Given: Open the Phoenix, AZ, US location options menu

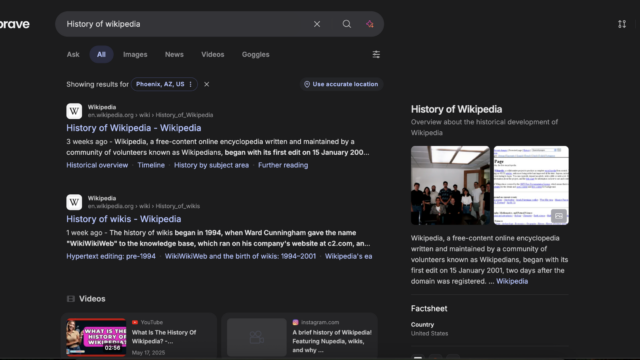Looking at the screenshot, I should tap(191, 84).
